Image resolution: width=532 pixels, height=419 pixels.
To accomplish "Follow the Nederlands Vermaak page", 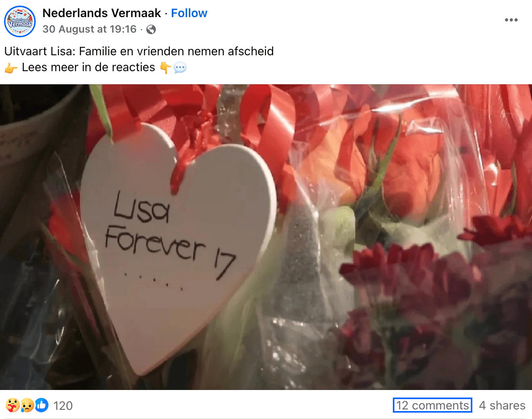I will click(x=189, y=13).
